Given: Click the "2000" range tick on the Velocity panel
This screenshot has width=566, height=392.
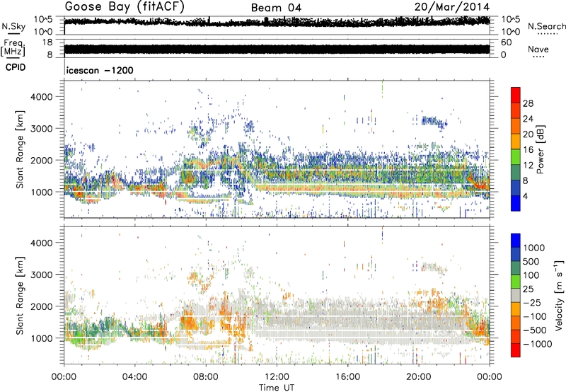Looking at the screenshot, I should pos(42,306).
